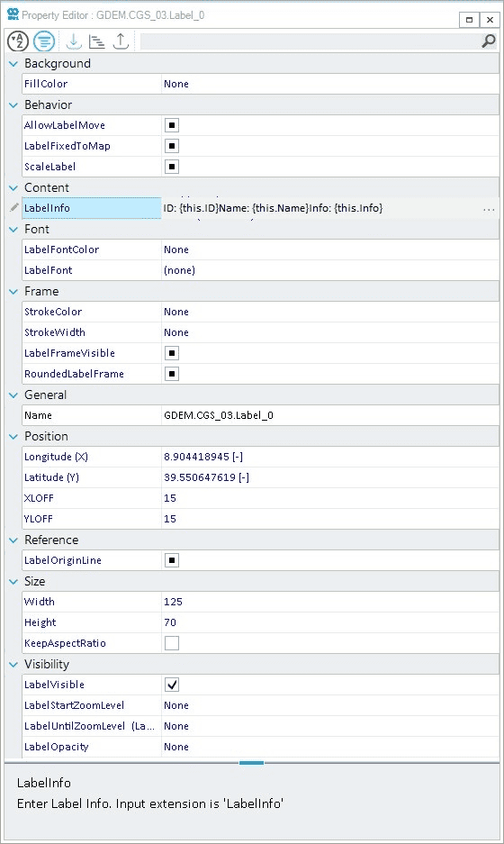504x844 pixels.
Task: Edit the LabelUntilZoomLevel value
Action: 330,726
